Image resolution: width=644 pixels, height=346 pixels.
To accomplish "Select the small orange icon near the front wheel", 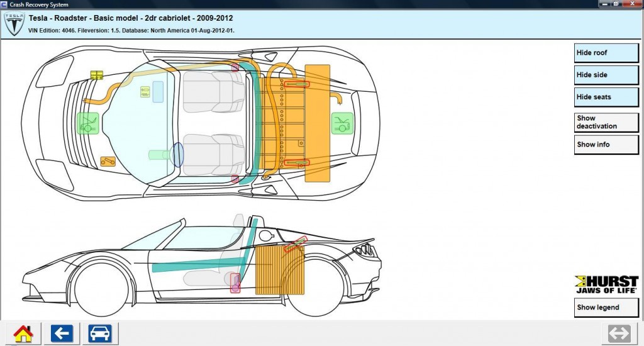I will pyautogui.click(x=108, y=162).
